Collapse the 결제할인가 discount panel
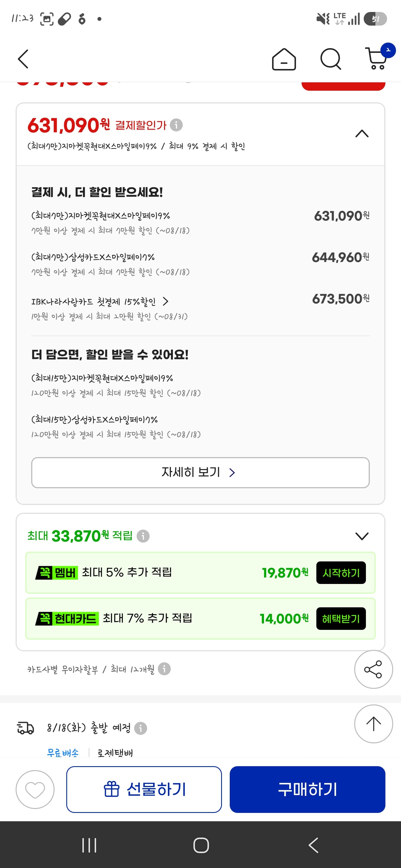This screenshot has height=868, width=401. pos(362,134)
